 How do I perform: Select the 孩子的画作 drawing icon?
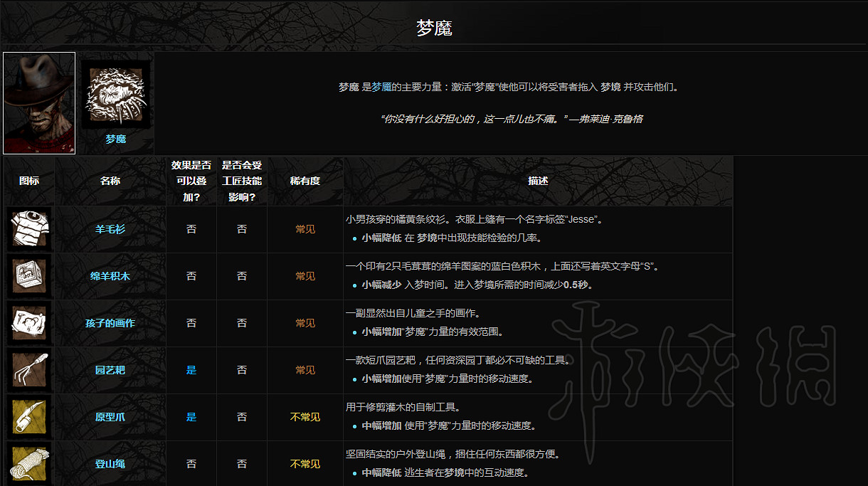(x=28, y=323)
